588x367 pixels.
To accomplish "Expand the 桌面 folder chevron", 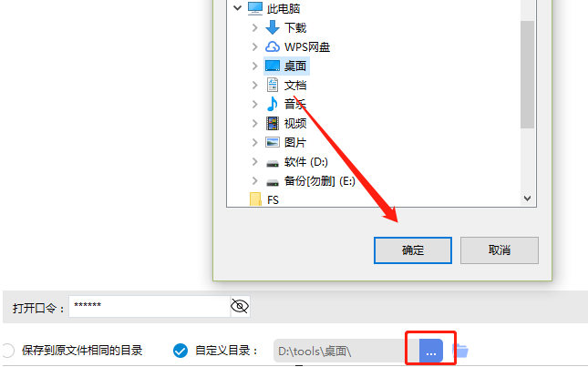I will coord(255,66).
